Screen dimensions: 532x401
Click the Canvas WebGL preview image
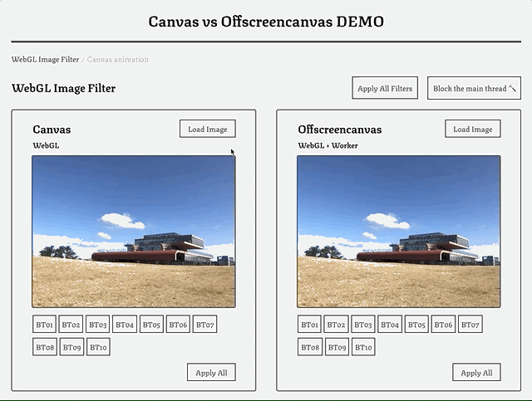[x=133, y=232]
